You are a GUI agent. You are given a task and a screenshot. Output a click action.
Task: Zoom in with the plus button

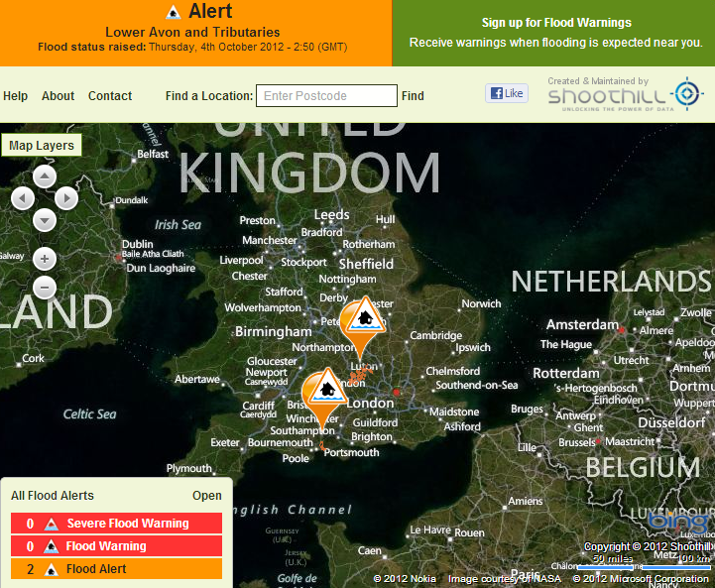point(45,259)
